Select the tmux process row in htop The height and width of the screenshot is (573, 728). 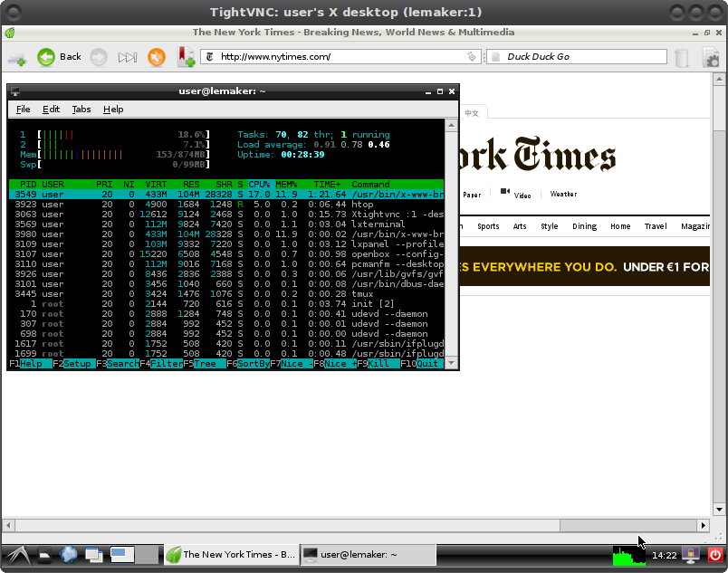tap(226, 294)
